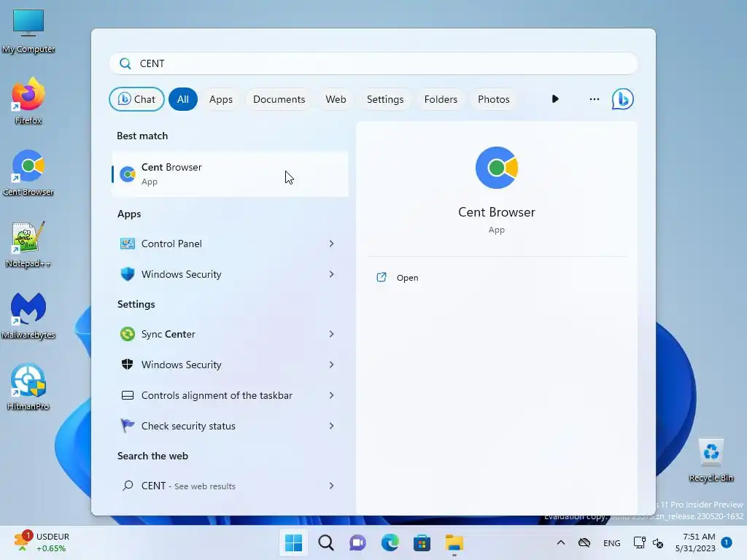Click Open in Cent Browser preview
The width and height of the screenshot is (747, 560).
coord(407,278)
